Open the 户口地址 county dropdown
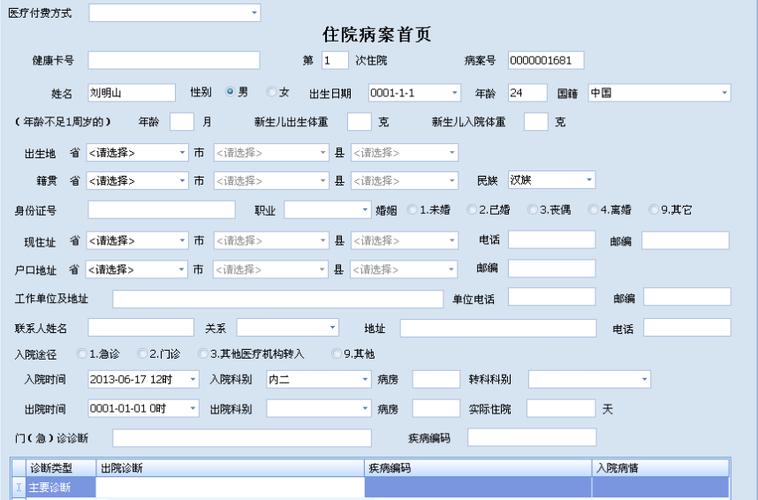This screenshot has height=500, width=758. click(452, 269)
